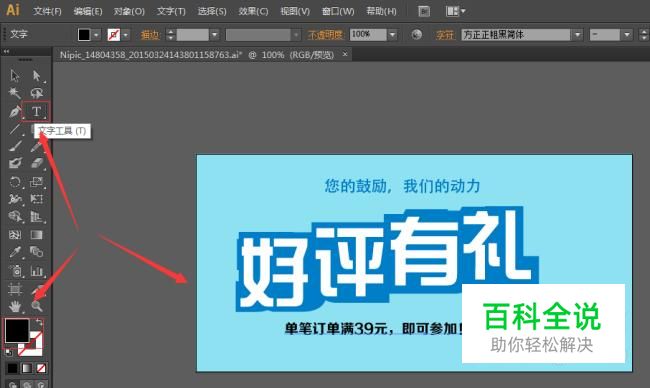Select the Column Graph tool
650x388 pixels.
pyautogui.click(x=36, y=271)
